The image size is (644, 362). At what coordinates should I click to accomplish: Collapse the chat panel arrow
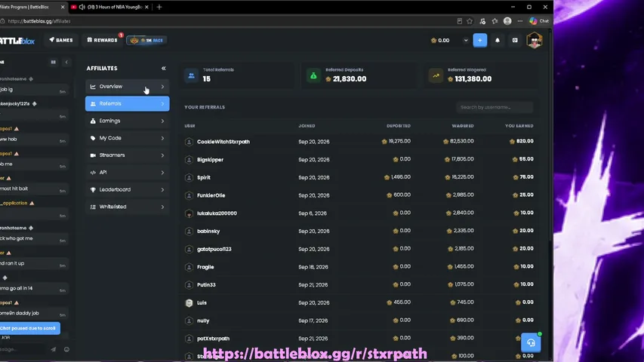coord(66,62)
